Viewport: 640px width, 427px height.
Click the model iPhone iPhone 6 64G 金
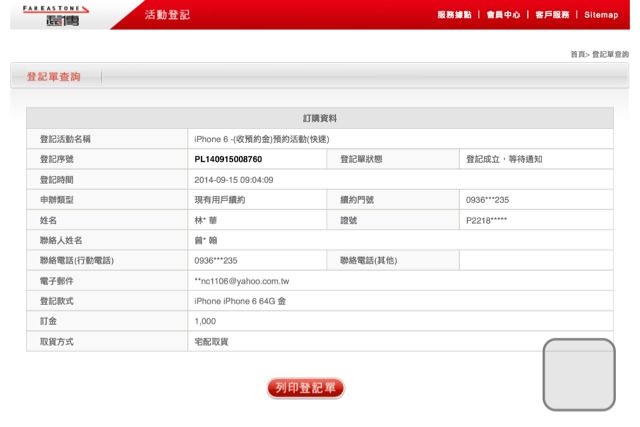point(240,301)
